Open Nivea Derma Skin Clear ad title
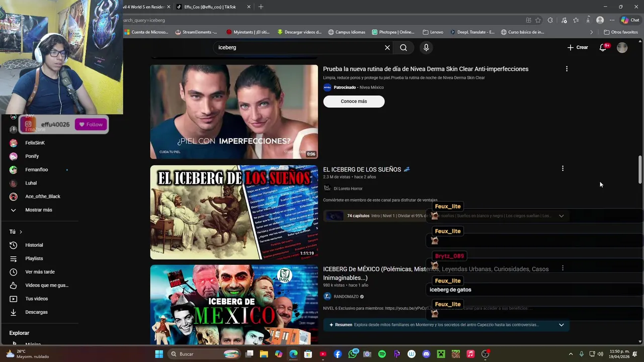Image resolution: width=644 pixels, height=362 pixels. (426, 69)
